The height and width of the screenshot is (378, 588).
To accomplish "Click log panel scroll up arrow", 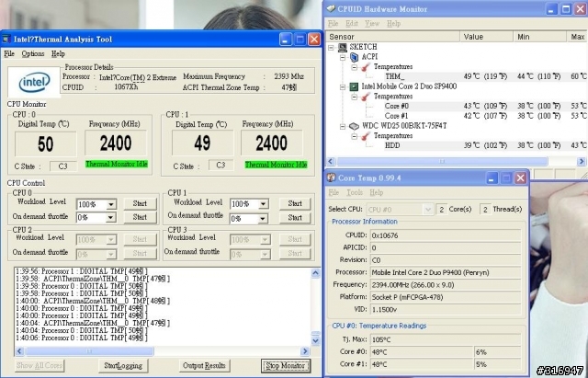I will (x=316, y=273).
